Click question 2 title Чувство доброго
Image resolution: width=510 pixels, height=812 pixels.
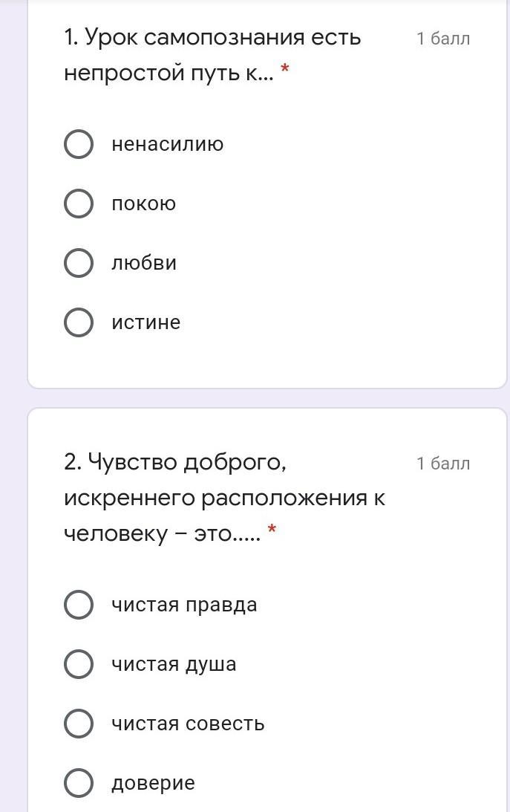[224, 498]
